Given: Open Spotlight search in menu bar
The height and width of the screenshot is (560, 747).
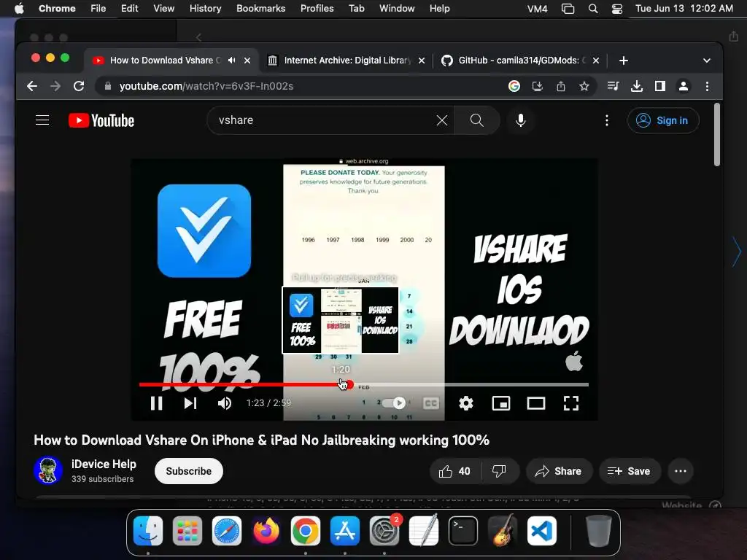Looking at the screenshot, I should pos(592,9).
